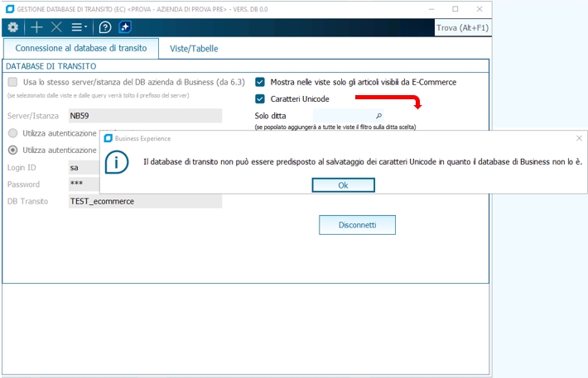588x378 pixels.
Task: Maximize the Gestione Database di Transito window
Action: [x=455, y=9]
